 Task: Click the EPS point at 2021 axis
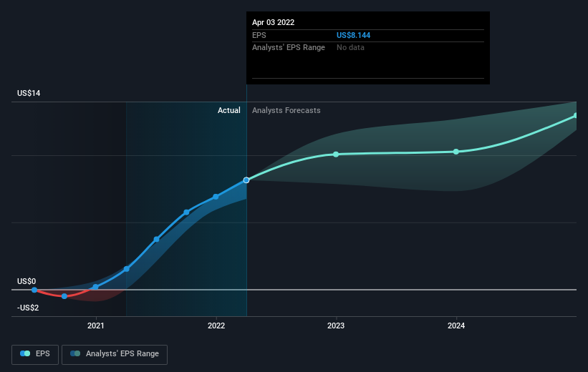(96, 287)
